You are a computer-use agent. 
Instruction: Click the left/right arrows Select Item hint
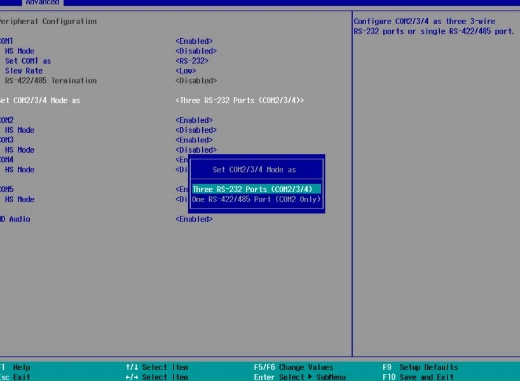coord(157,377)
